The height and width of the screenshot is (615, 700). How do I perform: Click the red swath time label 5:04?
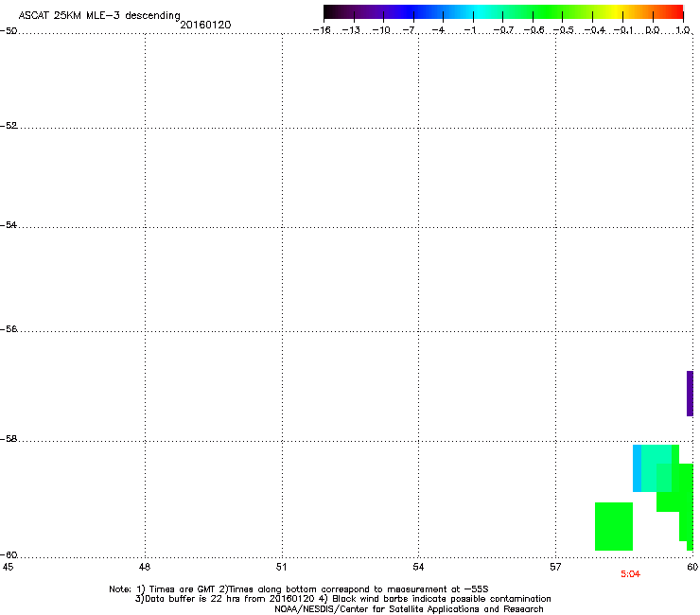[630, 574]
